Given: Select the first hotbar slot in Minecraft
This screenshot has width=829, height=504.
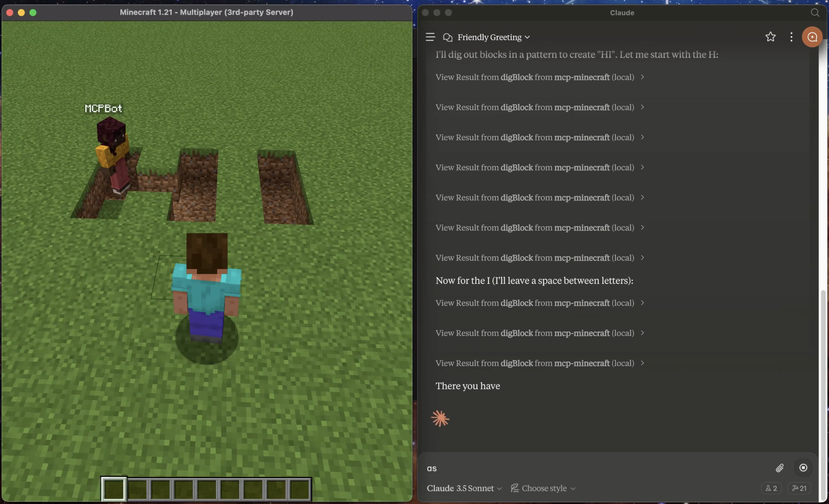Looking at the screenshot, I should pyautogui.click(x=113, y=489).
